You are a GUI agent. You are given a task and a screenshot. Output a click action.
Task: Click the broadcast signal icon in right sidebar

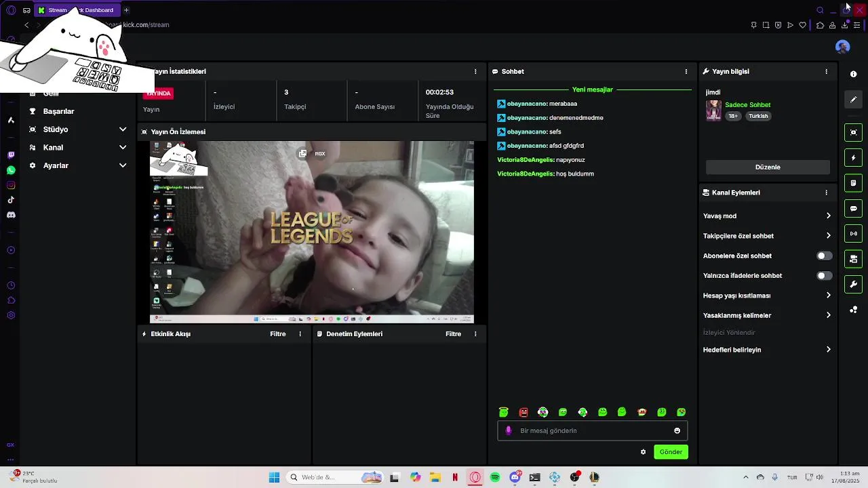[x=853, y=234]
